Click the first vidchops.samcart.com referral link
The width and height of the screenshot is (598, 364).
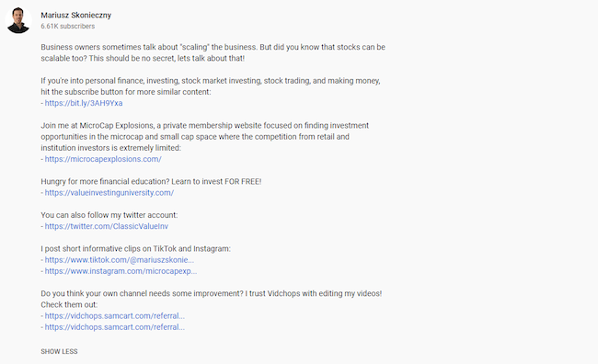115,316
